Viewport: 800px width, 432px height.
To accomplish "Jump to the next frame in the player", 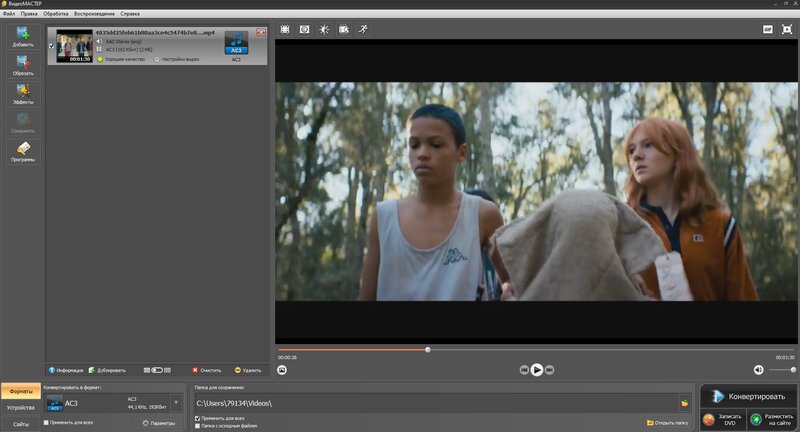I will click(549, 370).
